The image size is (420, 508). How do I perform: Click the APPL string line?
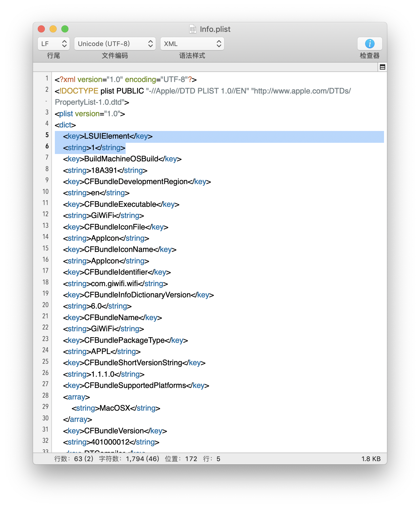[x=102, y=352]
